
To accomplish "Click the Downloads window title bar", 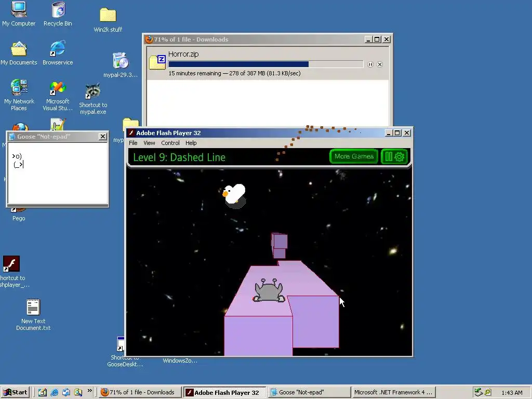I will point(255,39).
